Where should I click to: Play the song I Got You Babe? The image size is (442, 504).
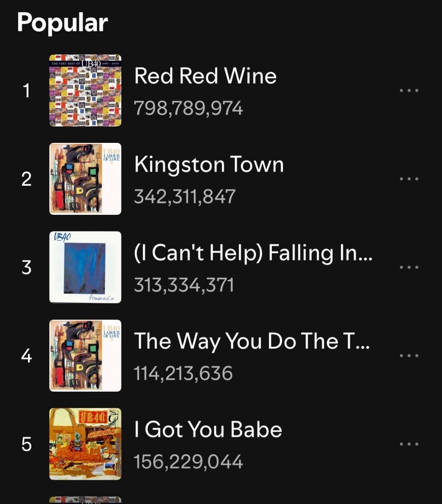click(208, 430)
